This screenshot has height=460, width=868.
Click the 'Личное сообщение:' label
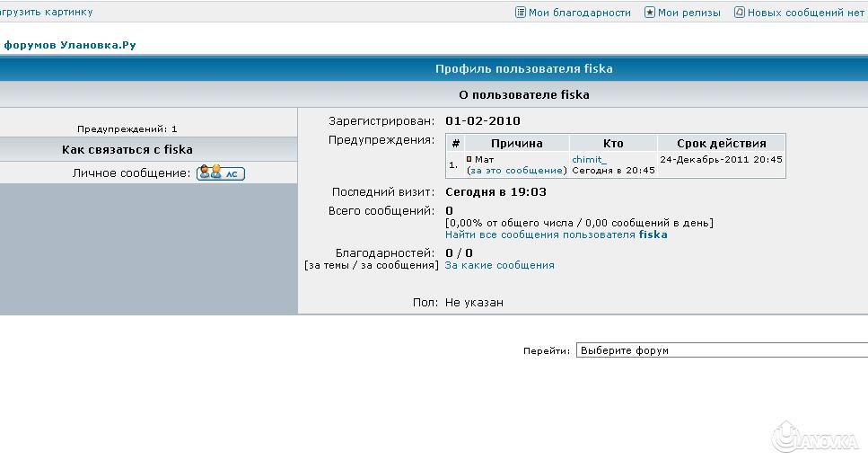tap(131, 173)
